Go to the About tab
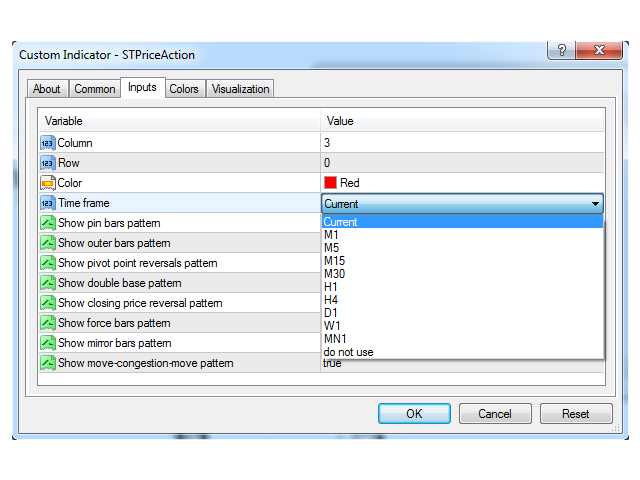 point(47,89)
